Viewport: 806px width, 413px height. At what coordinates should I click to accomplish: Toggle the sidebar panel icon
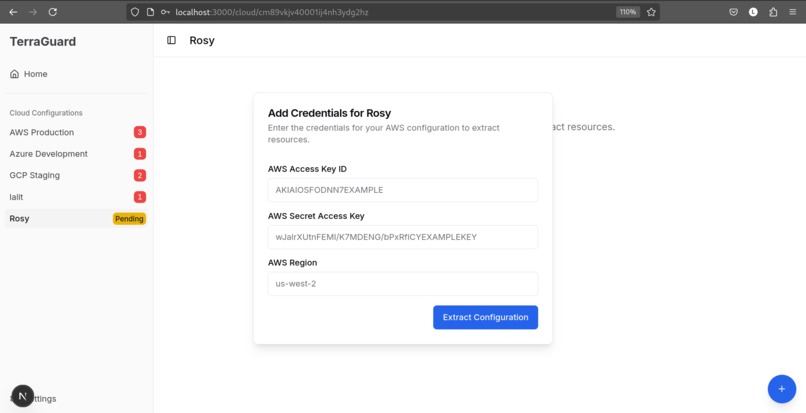coord(172,40)
